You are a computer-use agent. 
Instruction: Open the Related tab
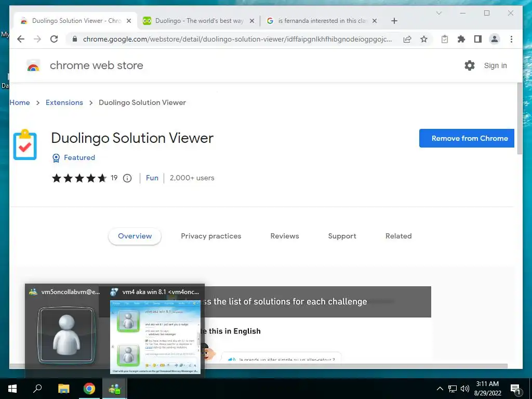click(398, 236)
